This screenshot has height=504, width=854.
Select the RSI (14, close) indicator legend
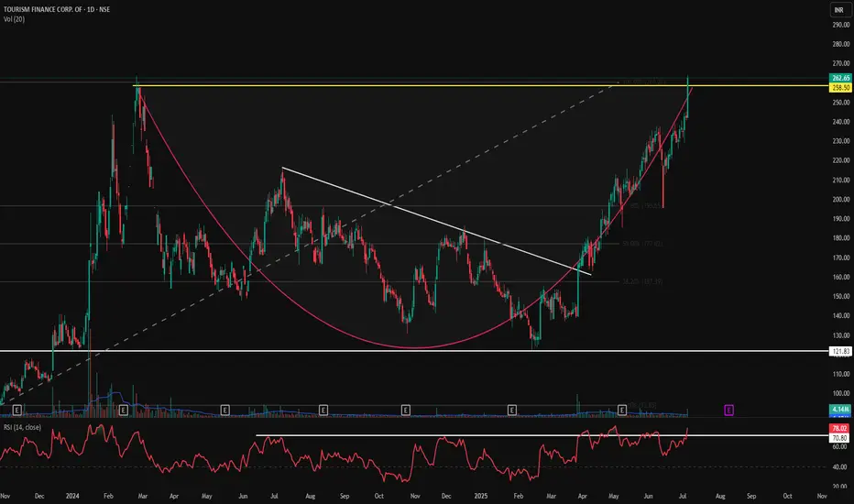click(x=22, y=427)
